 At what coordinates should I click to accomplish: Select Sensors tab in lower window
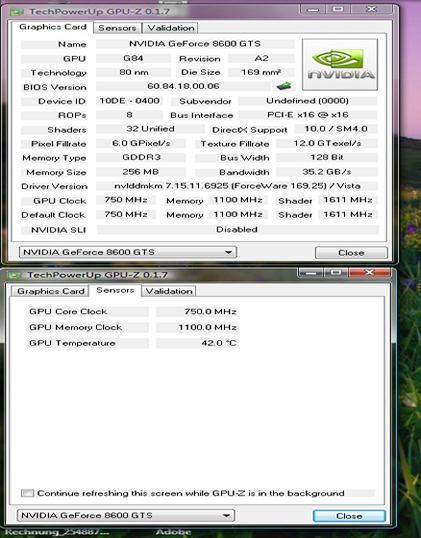115,290
